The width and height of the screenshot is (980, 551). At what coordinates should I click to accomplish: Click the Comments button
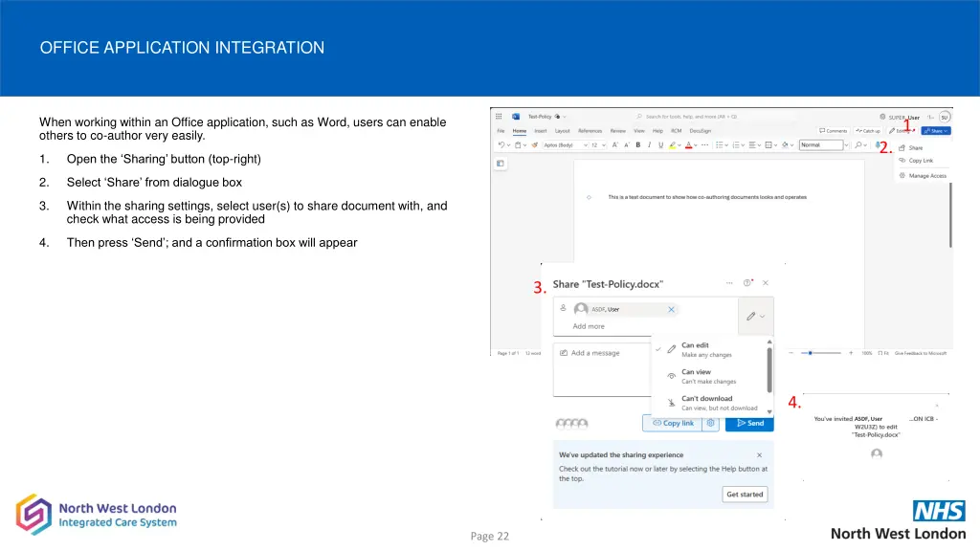tap(834, 130)
